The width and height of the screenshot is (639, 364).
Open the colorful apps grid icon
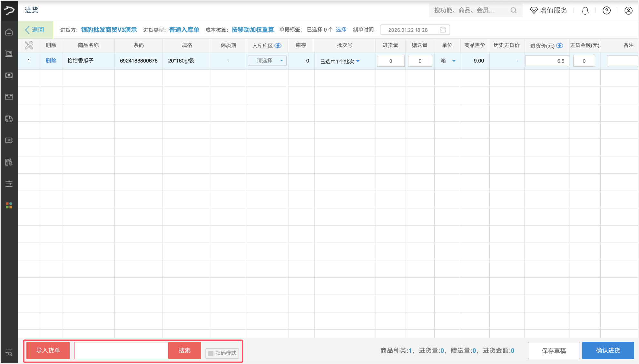9,206
